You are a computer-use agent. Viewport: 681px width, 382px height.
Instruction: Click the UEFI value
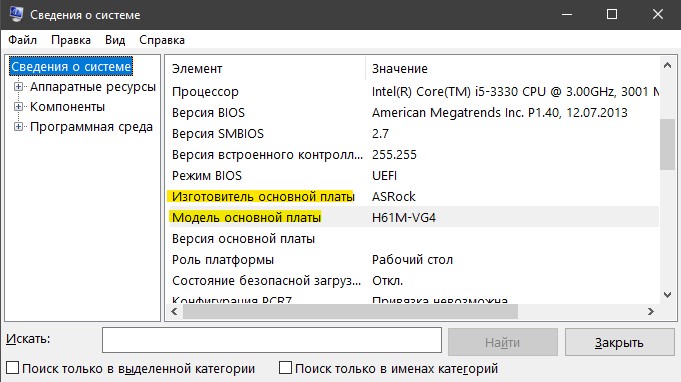[384, 175]
